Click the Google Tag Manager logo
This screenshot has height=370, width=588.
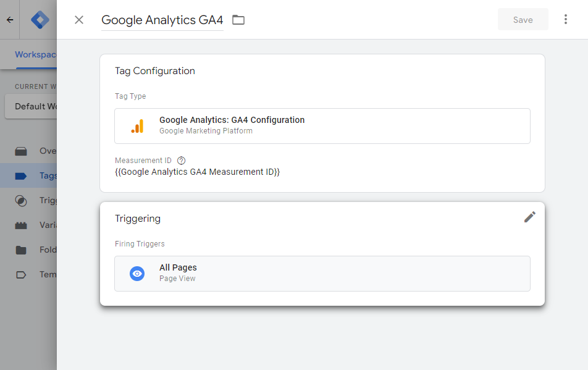point(40,20)
